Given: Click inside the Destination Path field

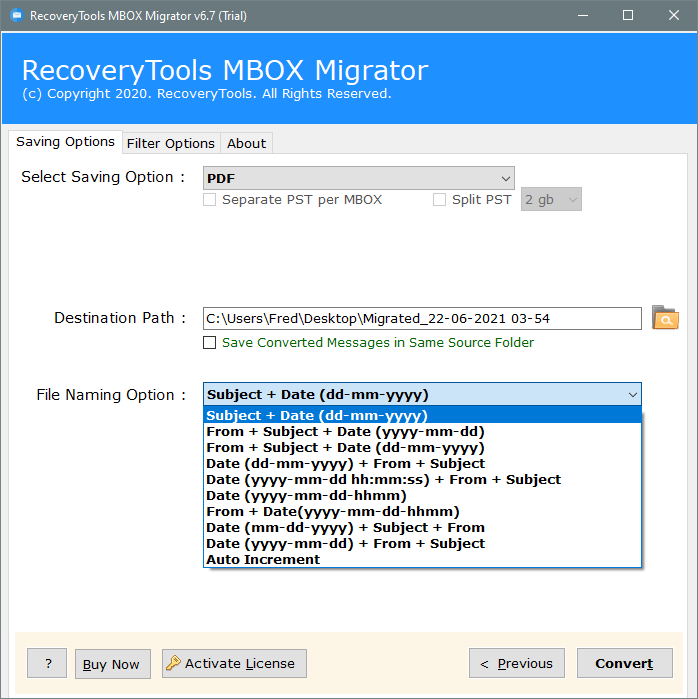Looking at the screenshot, I should [422, 319].
